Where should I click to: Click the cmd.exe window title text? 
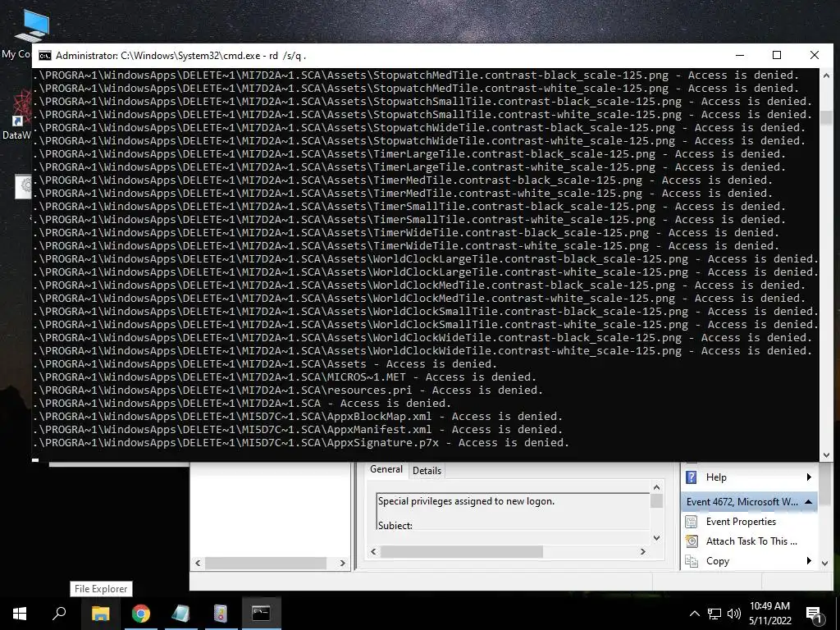coord(181,56)
